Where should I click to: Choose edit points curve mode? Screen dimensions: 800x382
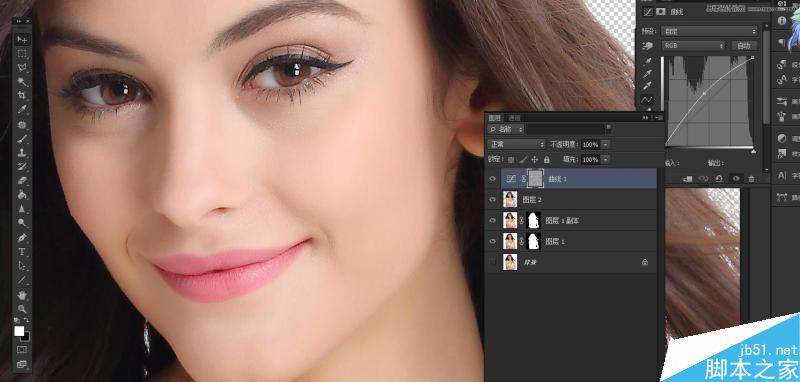[x=648, y=99]
